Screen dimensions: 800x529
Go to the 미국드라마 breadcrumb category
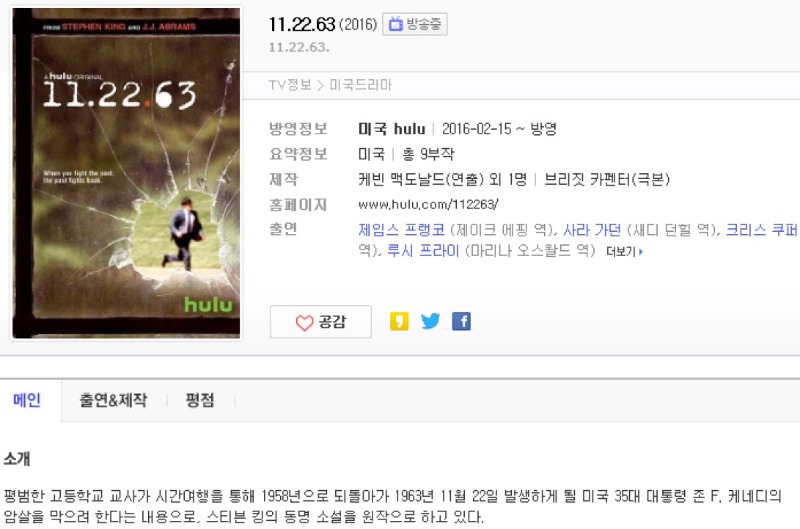(361, 85)
